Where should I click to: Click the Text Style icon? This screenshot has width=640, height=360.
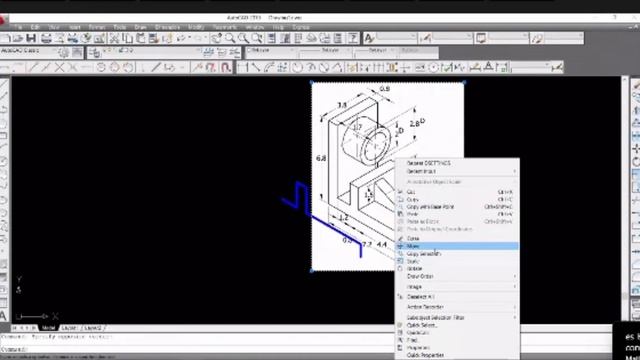click(x=369, y=38)
